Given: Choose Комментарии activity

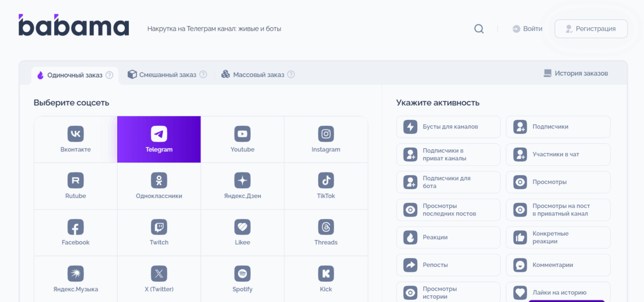Looking at the screenshot, I should (x=557, y=265).
